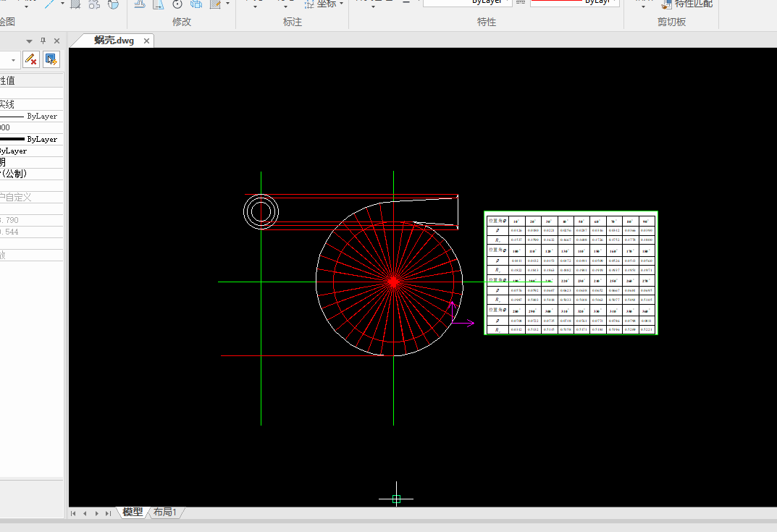Switch to the 模型 tab
This screenshot has width=777, height=532.
[x=133, y=512]
